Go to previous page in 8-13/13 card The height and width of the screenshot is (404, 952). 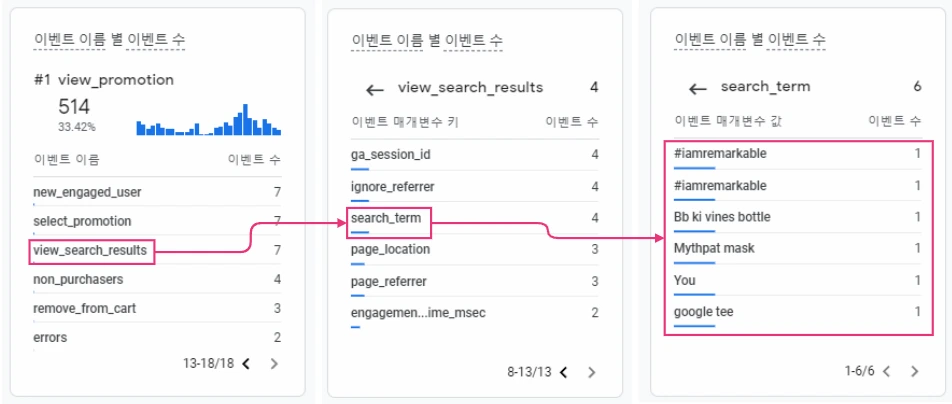(563, 372)
